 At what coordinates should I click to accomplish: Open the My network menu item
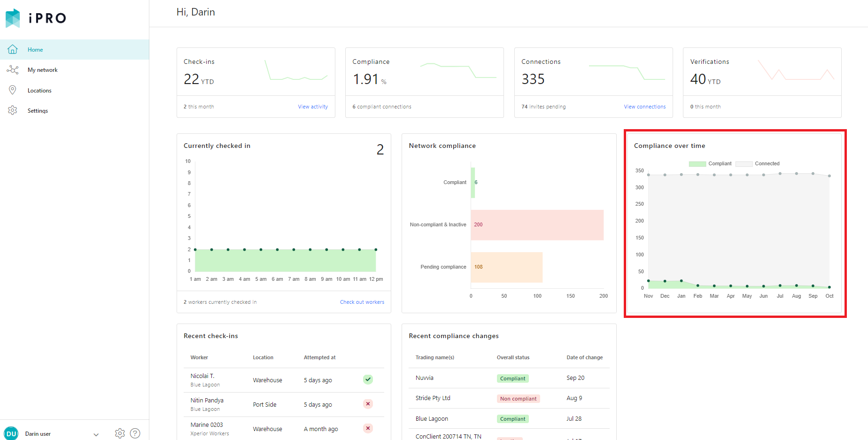point(75,70)
